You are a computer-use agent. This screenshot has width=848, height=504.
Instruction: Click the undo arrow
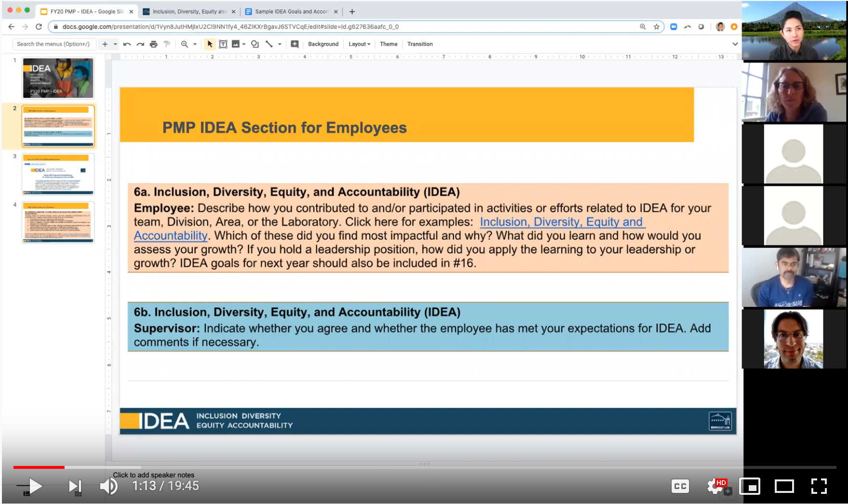[x=127, y=44]
